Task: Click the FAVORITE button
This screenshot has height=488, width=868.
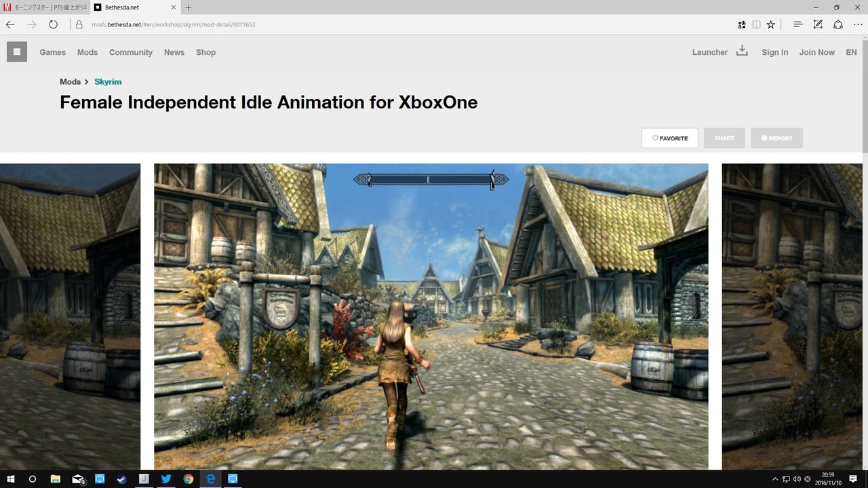Action: point(670,138)
